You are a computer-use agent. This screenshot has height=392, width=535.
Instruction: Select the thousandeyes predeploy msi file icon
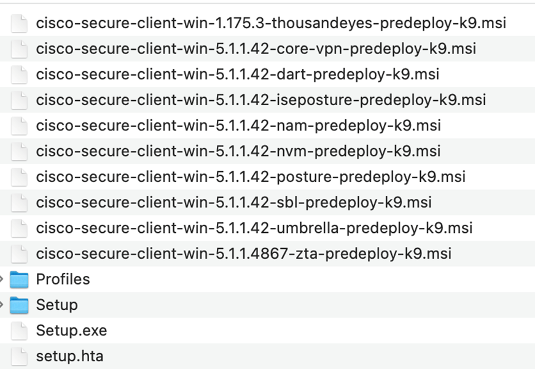[19, 23]
